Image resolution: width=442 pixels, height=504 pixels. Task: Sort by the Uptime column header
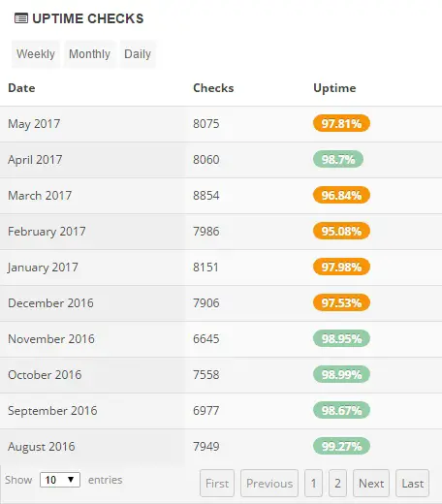pyautogui.click(x=334, y=88)
